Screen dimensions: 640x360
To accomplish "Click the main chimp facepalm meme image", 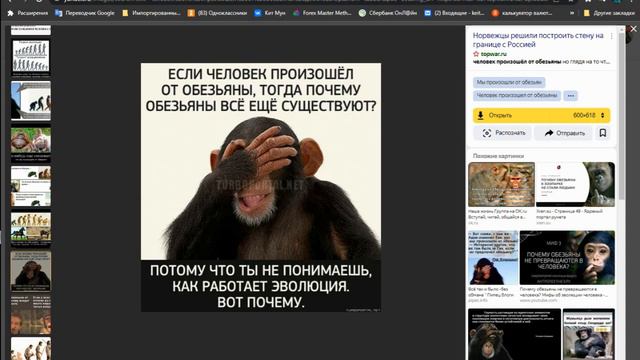I will click(261, 187).
